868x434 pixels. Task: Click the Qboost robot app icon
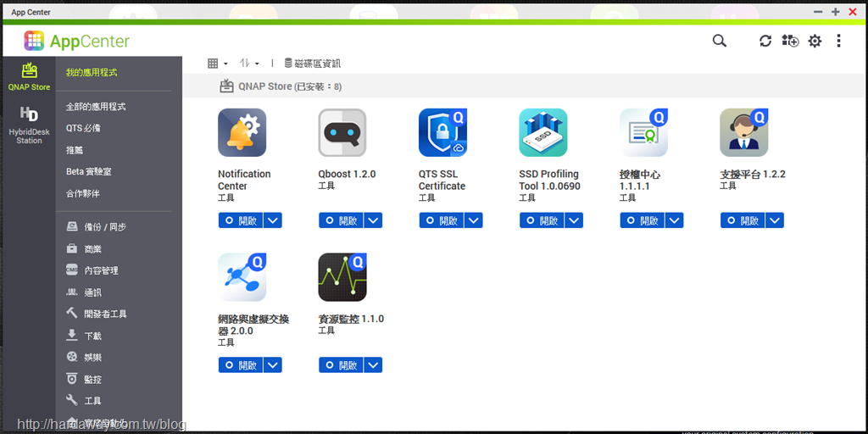(x=342, y=133)
